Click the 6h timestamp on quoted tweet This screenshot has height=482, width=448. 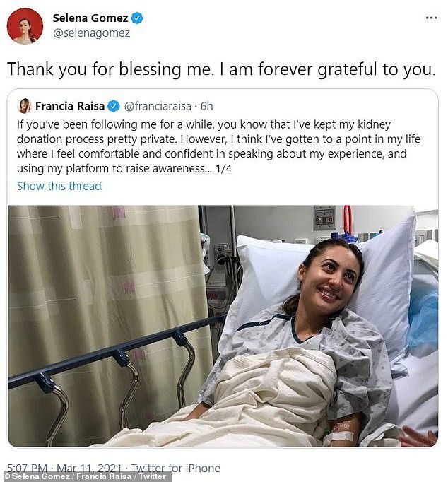pos(206,107)
